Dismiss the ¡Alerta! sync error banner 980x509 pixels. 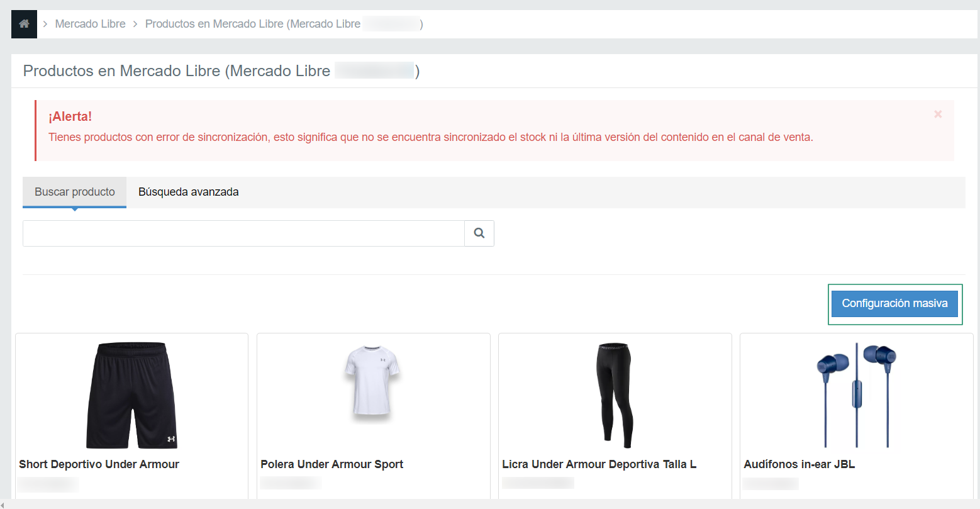(938, 114)
